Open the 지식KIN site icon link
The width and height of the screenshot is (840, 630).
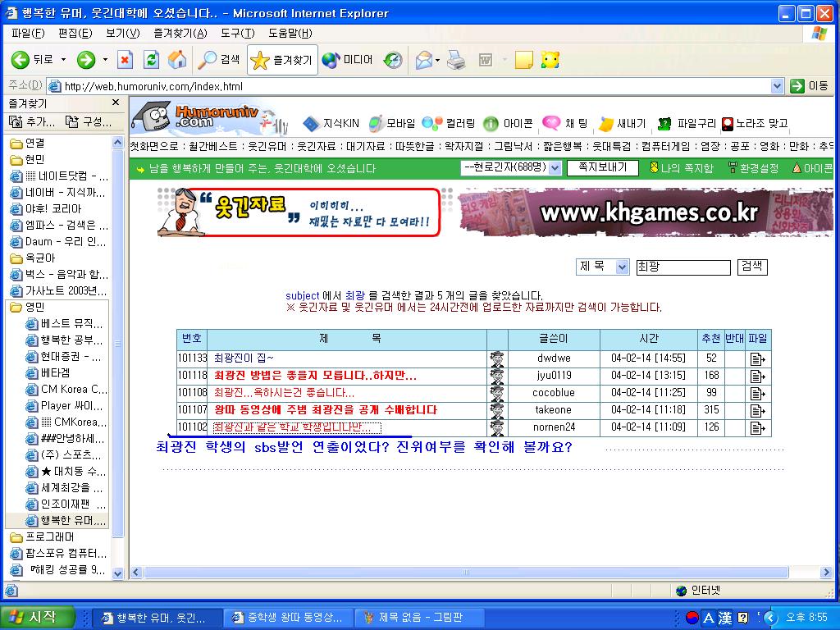(331, 124)
